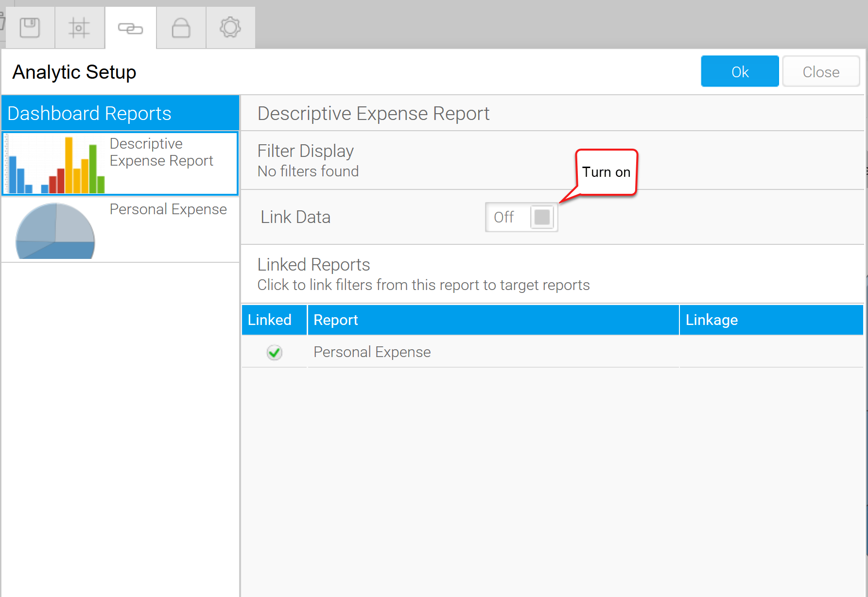Confirm setup with the Ok button
868x597 pixels.
coord(739,71)
